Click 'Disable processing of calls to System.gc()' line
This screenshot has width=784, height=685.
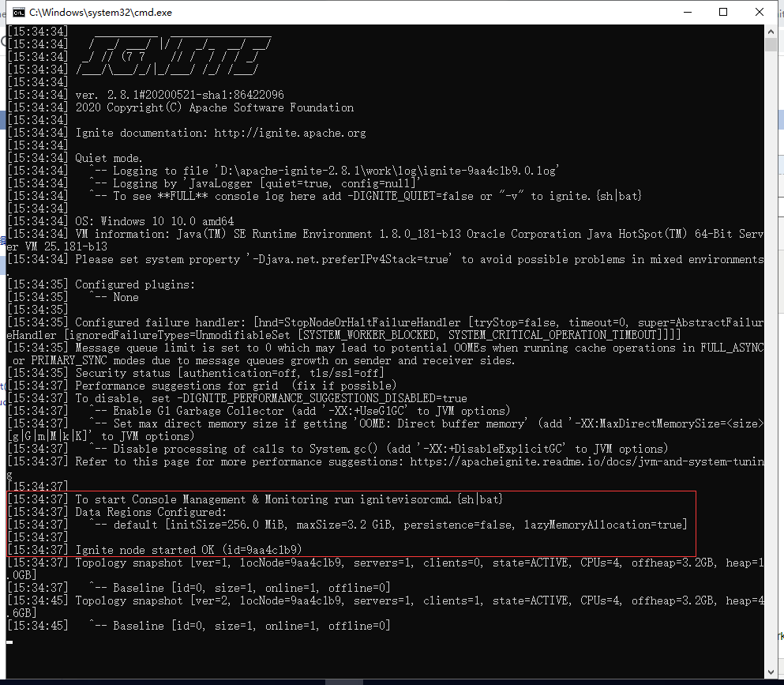pos(378,449)
